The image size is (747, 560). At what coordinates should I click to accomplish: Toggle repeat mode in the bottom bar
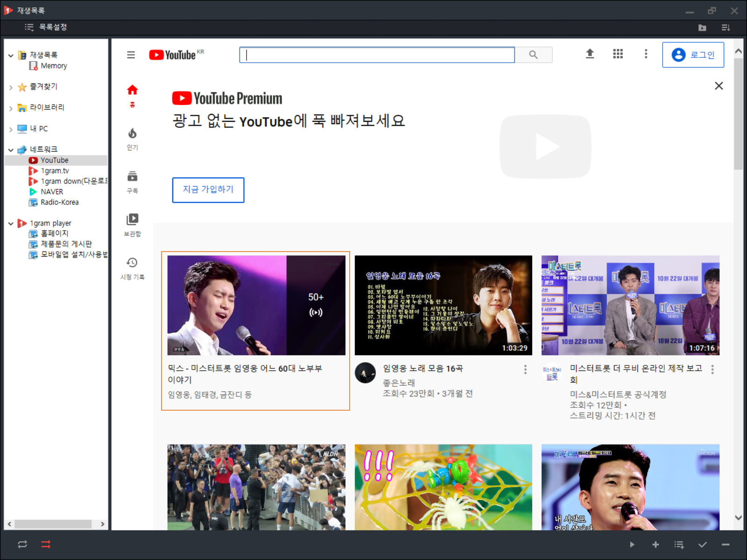(x=22, y=544)
